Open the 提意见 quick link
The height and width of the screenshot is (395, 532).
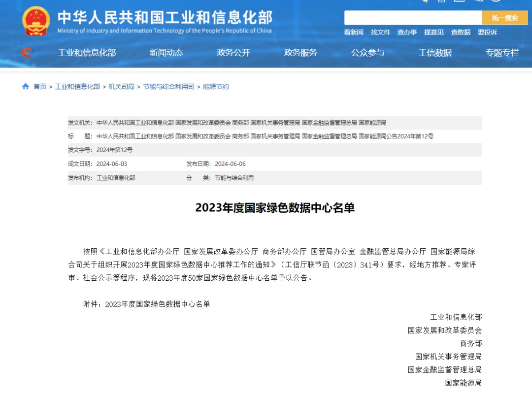click(x=434, y=32)
